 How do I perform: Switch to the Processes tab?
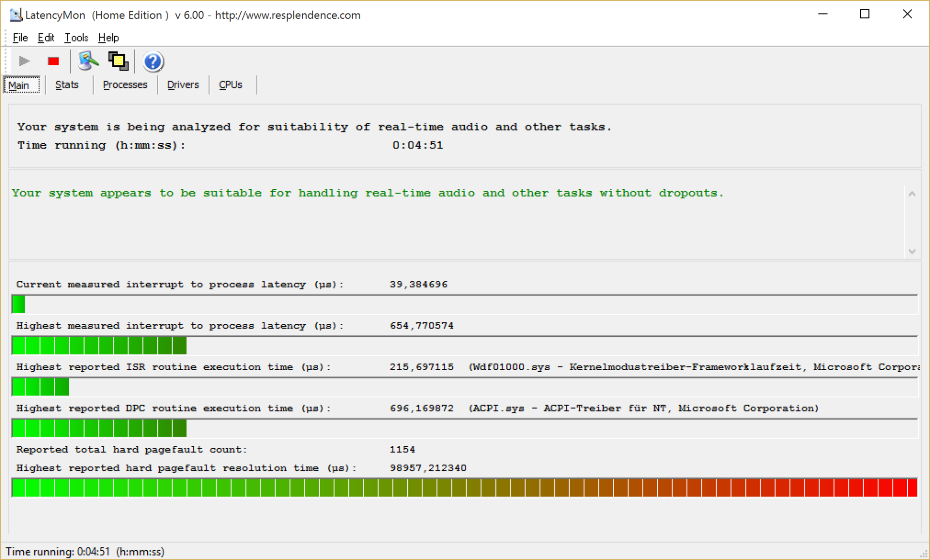point(124,85)
